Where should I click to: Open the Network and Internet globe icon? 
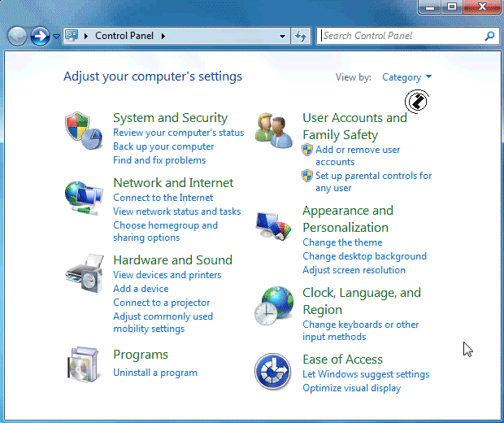coord(84,198)
